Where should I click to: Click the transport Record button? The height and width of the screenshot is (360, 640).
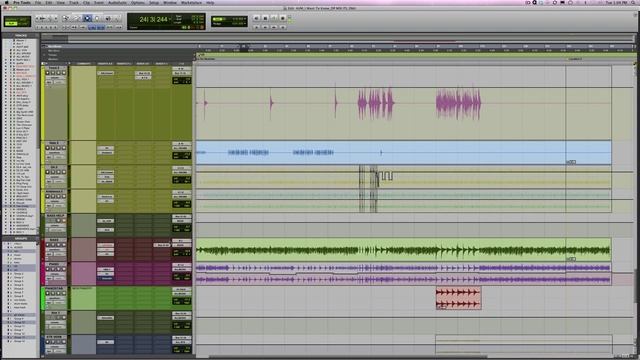click(x=282, y=18)
